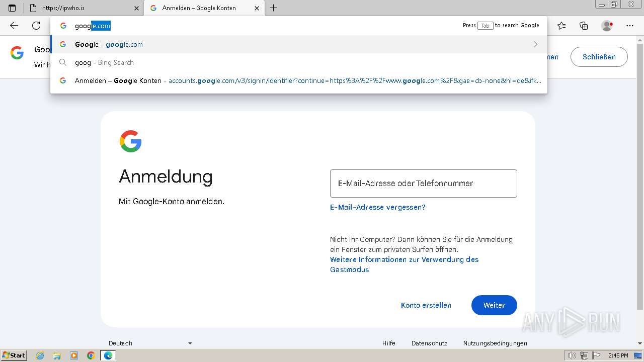The height and width of the screenshot is (362, 644).
Task: Click the volume speaker tray icon
Action: 573,355
